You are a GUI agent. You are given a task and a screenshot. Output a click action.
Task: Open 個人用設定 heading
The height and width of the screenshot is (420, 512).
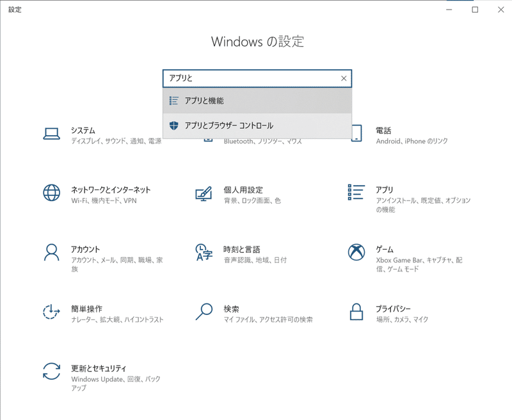pos(243,190)
